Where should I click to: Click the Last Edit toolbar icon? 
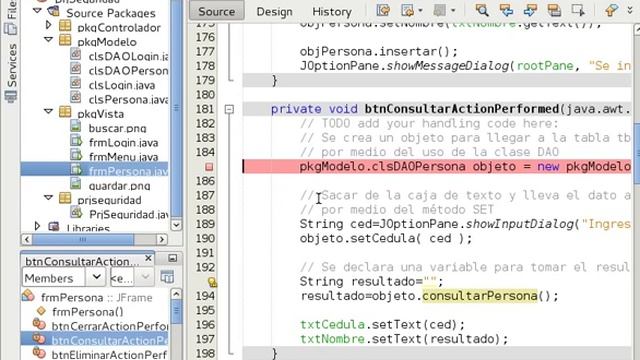tap(383, 11)
